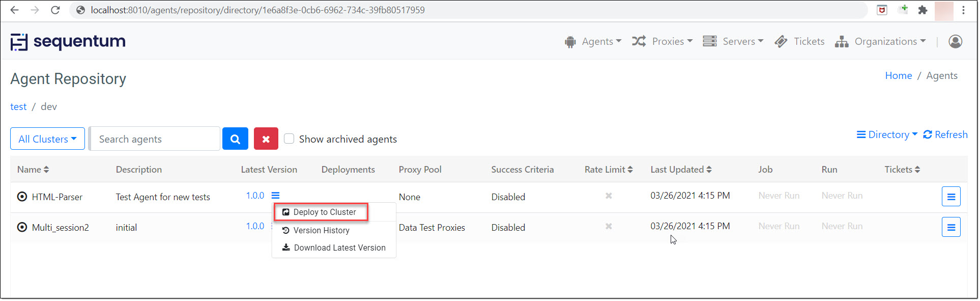Select Download Latest Version menu item
This screenshot has width=980, height=301.
coord(334,248)
